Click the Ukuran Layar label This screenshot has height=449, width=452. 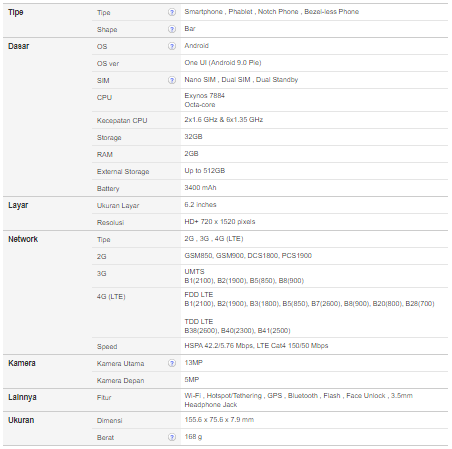click(x=118, y=206)
